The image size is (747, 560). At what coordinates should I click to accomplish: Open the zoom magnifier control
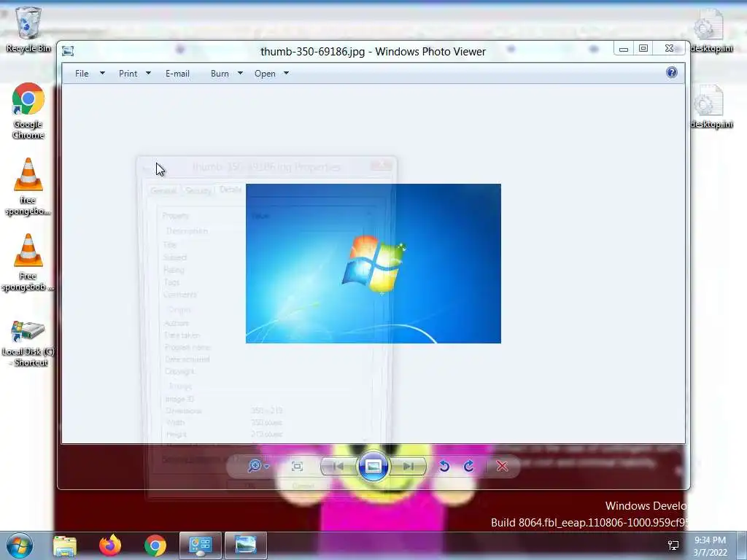(258, 466)
